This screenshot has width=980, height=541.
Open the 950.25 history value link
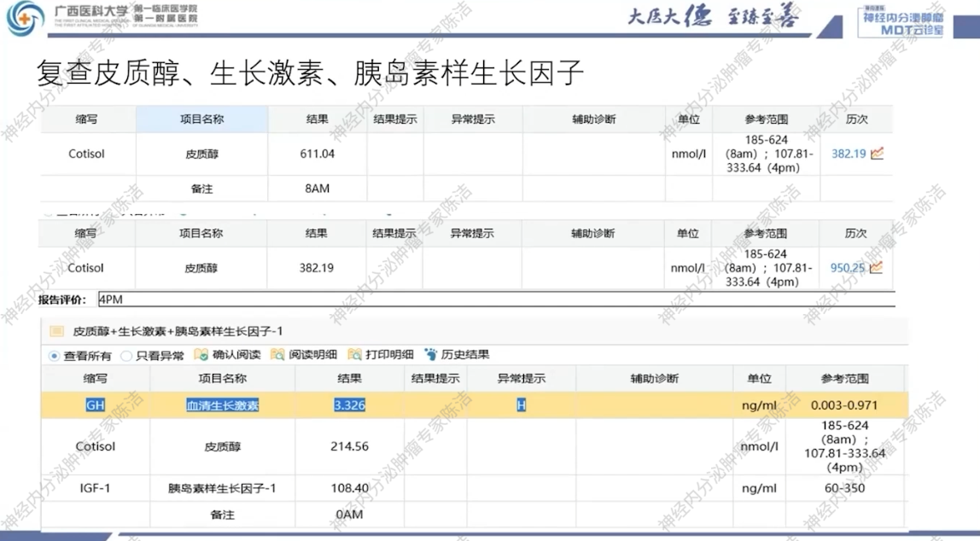click(x=847, y=268)
